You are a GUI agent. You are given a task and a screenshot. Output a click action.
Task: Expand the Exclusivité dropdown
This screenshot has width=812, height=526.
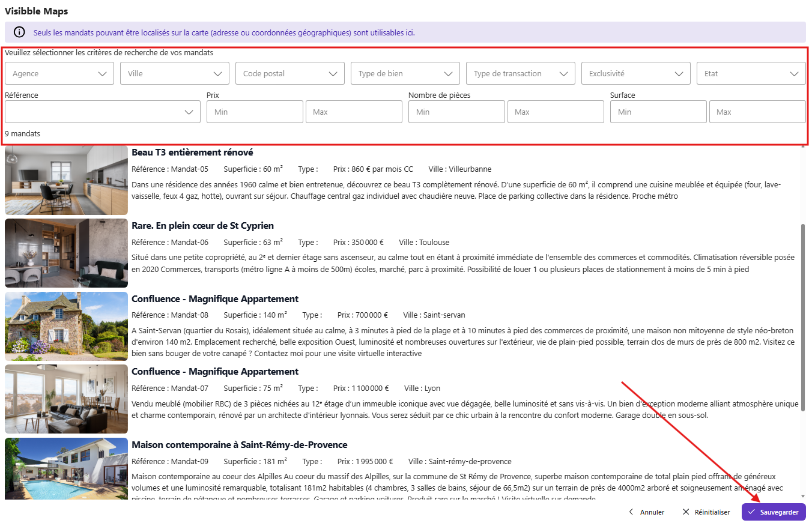click(635, 73)
